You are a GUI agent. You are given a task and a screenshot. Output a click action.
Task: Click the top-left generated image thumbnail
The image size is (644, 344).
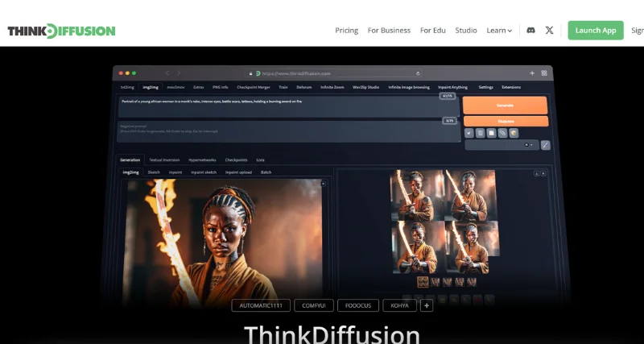tap(417, 195)
